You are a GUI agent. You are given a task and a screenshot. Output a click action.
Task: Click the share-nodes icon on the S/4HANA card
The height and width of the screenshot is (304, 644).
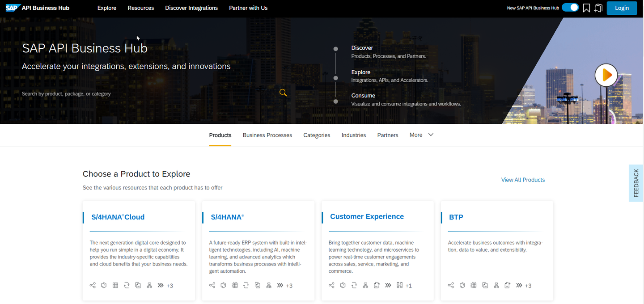[x=212, y=285]
